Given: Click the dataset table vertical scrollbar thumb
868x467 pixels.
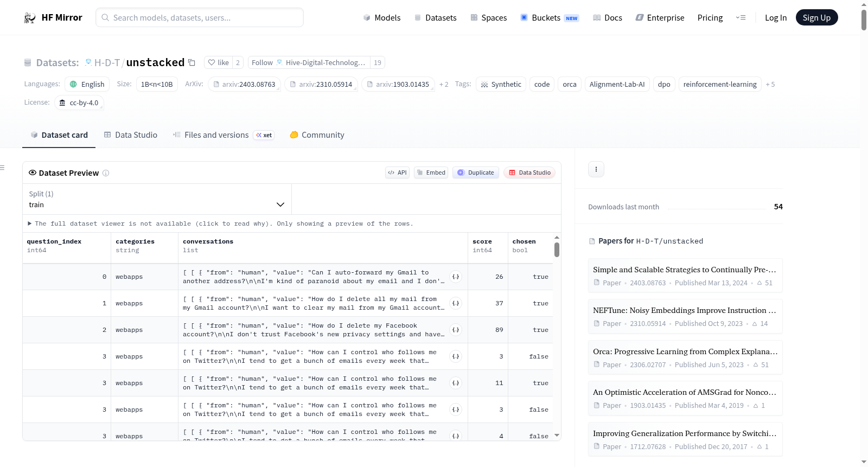Looking at the screenshot, I should 557,250.
